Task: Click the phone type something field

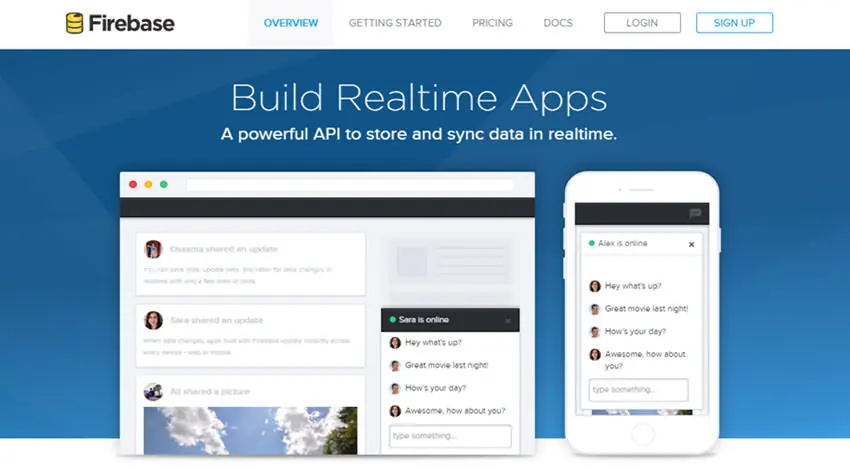Action: click(x=639, y=390)
